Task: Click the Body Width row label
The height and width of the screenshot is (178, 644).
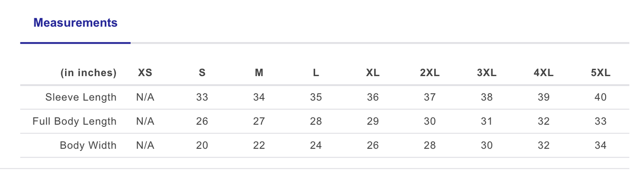Action: pyautogui.click(x=88, y=145)
